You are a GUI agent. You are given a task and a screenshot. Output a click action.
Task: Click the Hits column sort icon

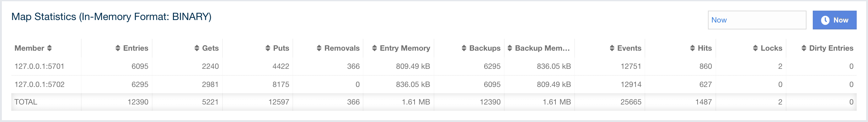pos(693,48)
